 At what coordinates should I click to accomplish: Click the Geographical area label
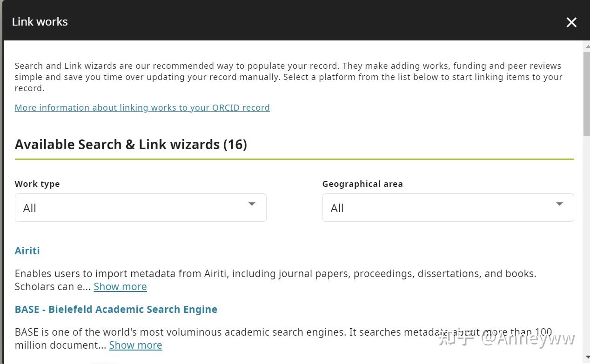[362, 184]
